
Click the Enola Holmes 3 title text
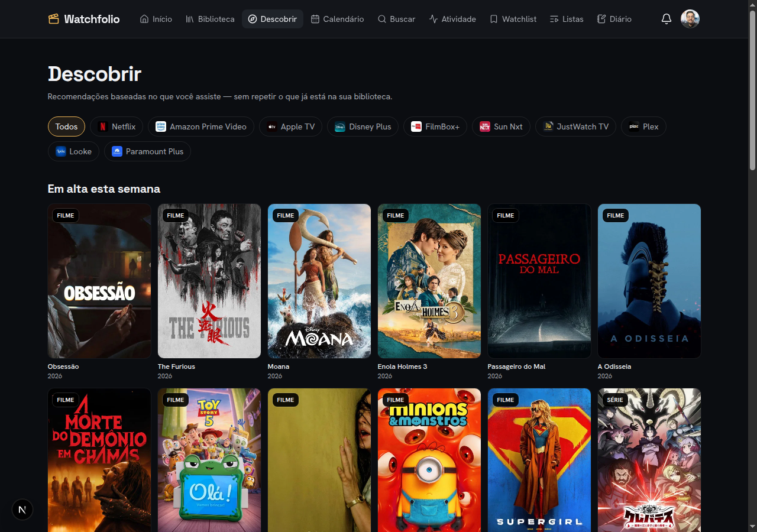coord(402,366)
